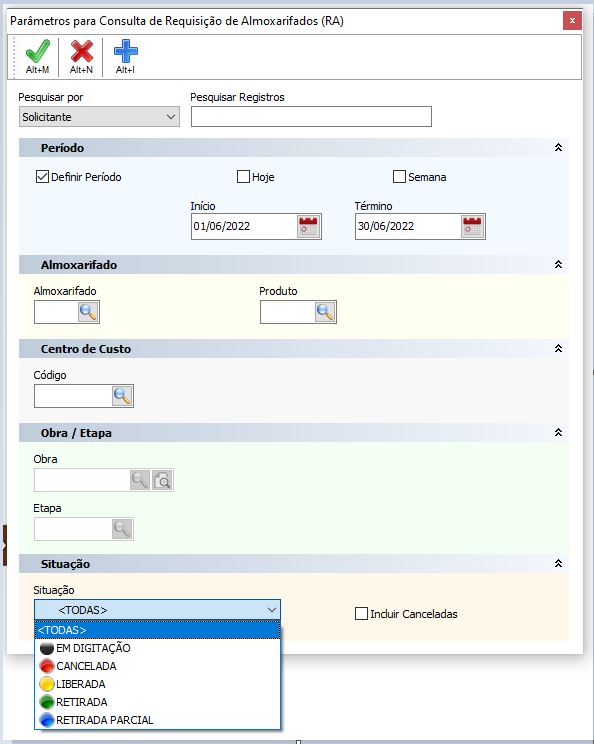Cancel using the red X Alt+N icon
This screenshot has height=744, width=594.
point(81,56)
